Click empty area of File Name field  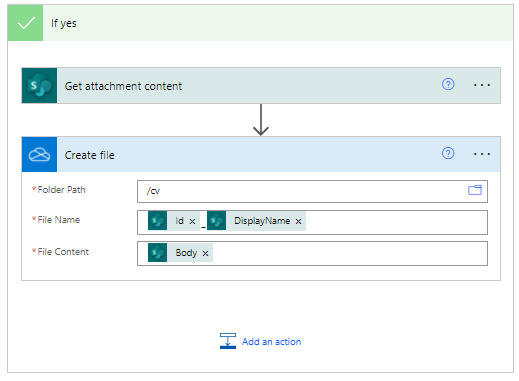pos(395,222)
